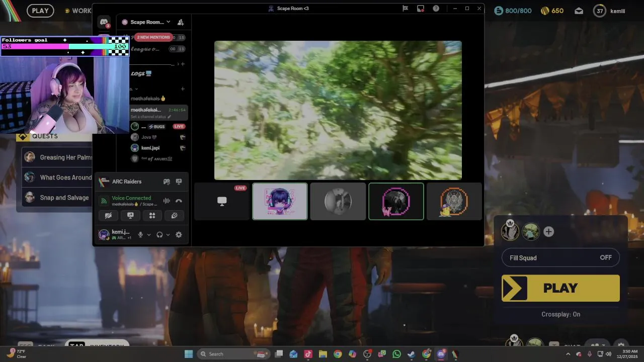Toggle noise suppression waveform icon
644x362 pixels.
pos(167,201)
